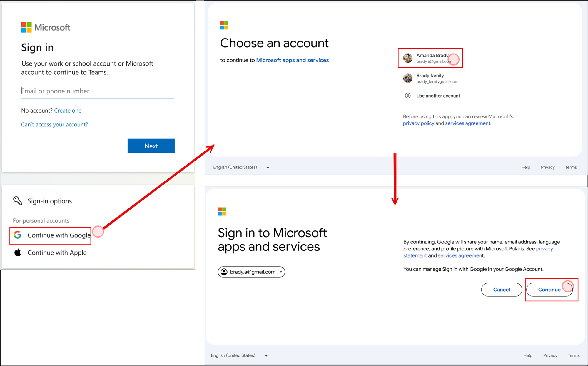
Task: Click the Google logo icon
Action: (18, 235)
